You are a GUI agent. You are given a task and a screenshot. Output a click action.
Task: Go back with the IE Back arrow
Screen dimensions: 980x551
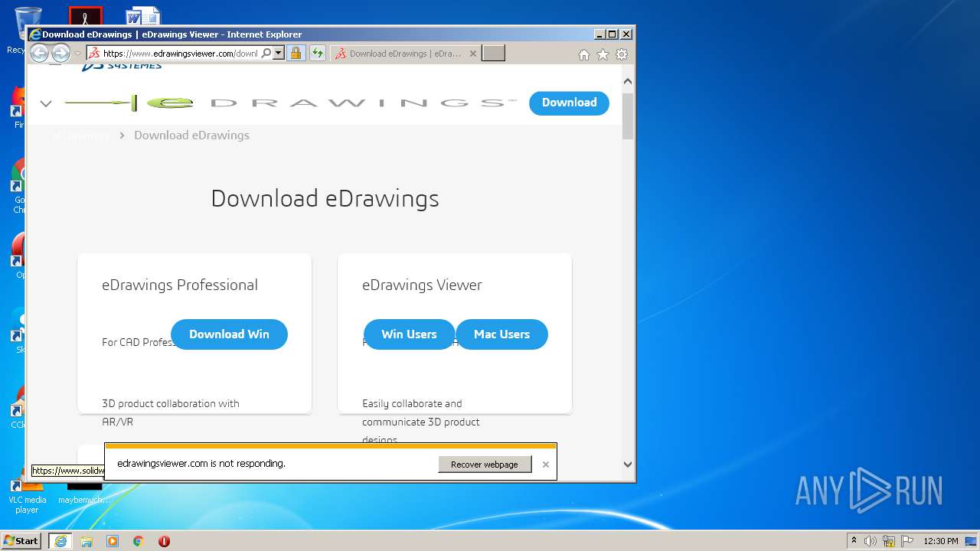coord(39,53)
